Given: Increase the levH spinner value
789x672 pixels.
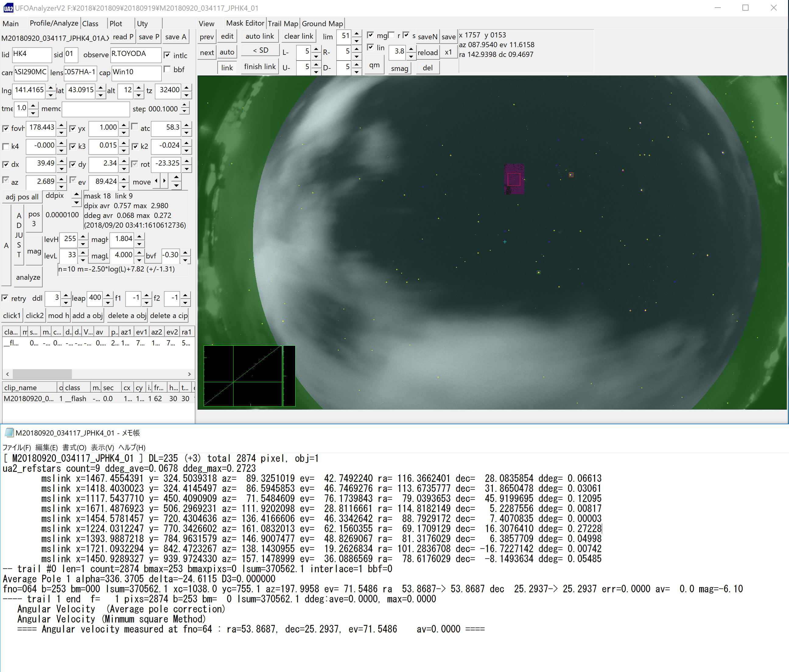Looking at the screenshot, I should tap(83, 236).
